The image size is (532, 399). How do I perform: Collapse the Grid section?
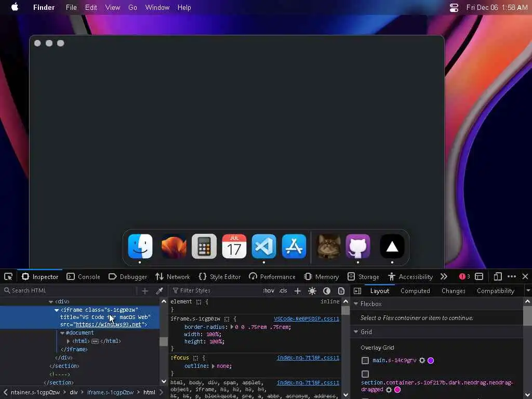tap(356, 331)
